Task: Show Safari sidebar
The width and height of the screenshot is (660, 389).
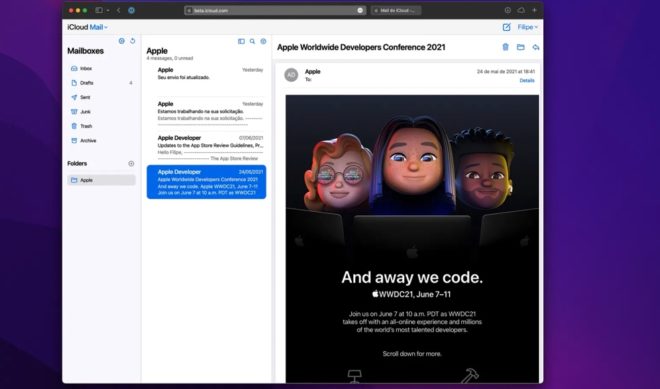Action: [99, 10]
